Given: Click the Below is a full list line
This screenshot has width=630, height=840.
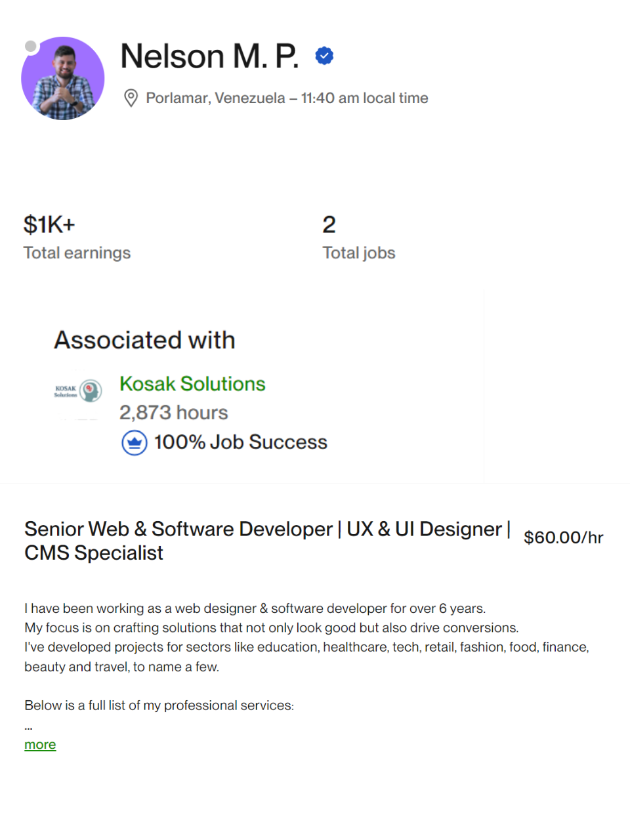Looking at the screenshot, I should [x=159, y=705].
